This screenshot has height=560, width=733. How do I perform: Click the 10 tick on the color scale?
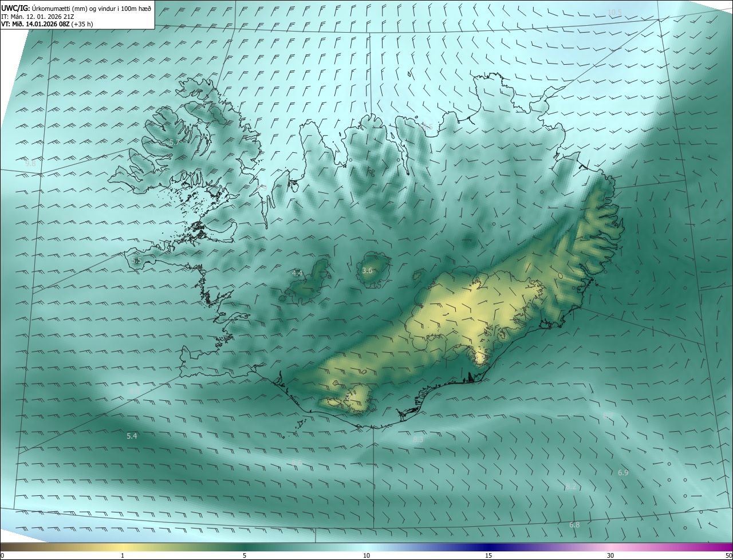point(366,556)
